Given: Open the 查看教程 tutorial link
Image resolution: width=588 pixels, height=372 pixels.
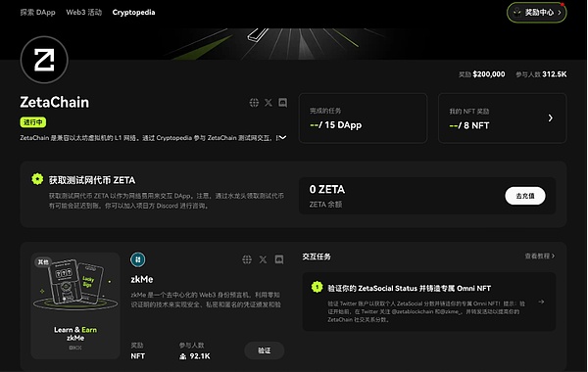Looking at the screenshot, I should tap(540, 256).
